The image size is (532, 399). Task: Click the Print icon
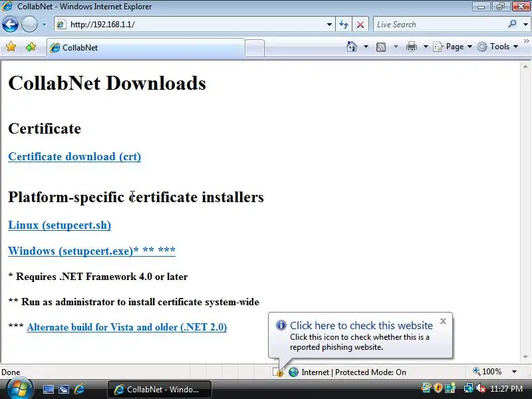[411, 47]
